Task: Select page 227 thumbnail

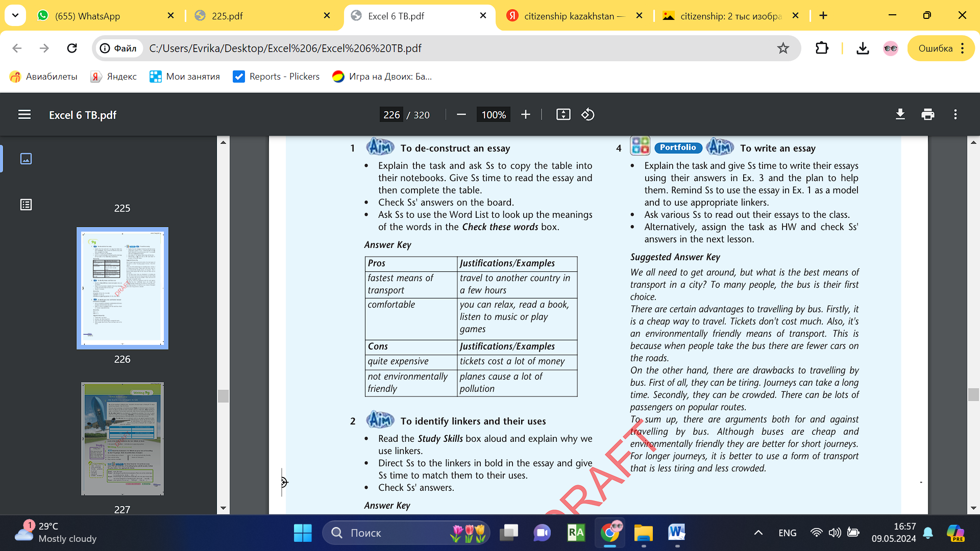Action: coord(122,439)
